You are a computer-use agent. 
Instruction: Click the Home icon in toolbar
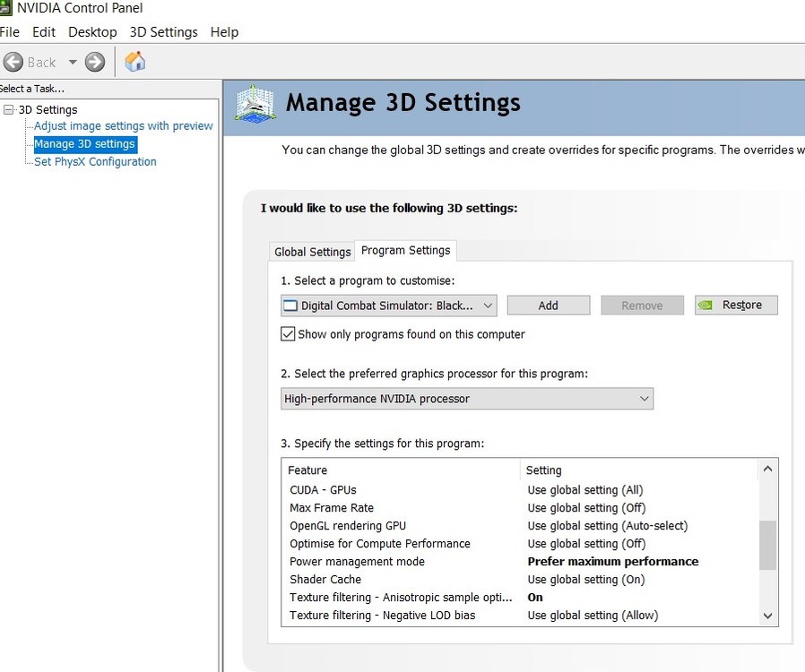[x=134, y=62]
